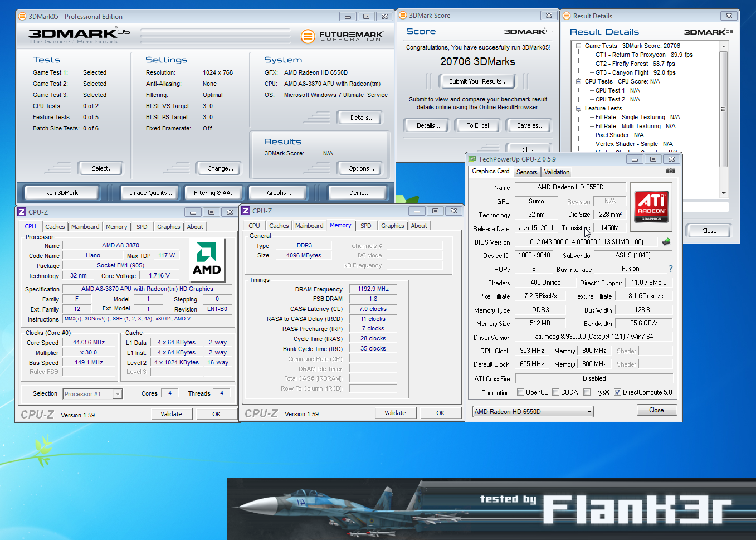
Task: Click Close button in GPU-Z window
Action: pos(656,410)
